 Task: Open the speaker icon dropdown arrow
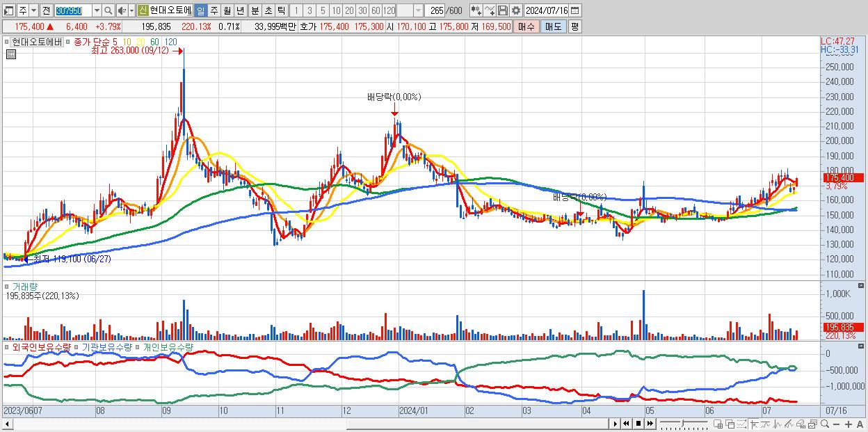[x=131, y=10]
